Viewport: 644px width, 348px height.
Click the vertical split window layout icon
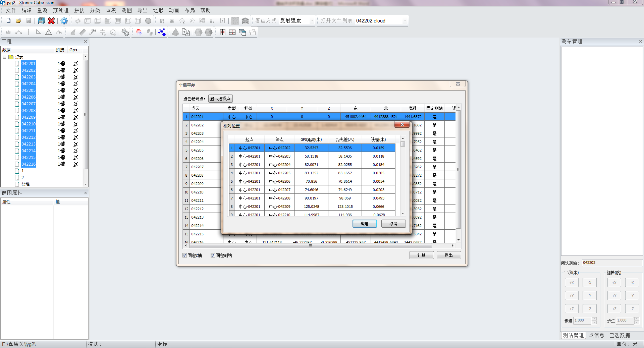pos(222,32)
